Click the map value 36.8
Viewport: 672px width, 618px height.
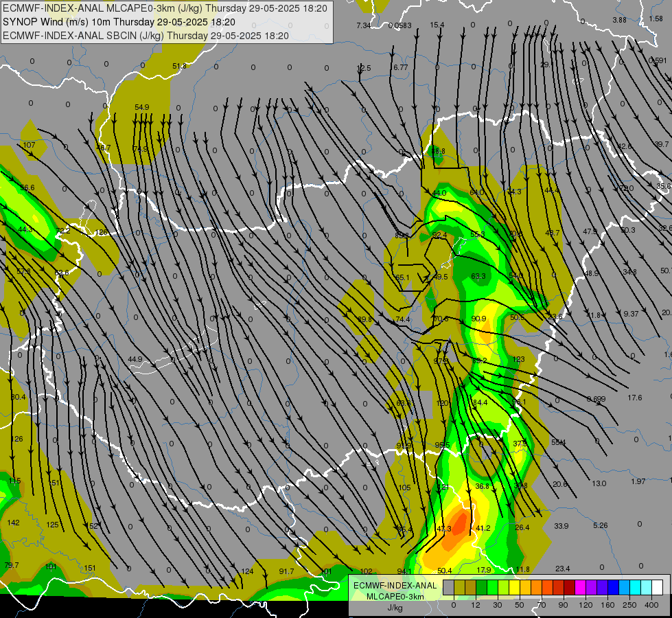click(482, 486)
